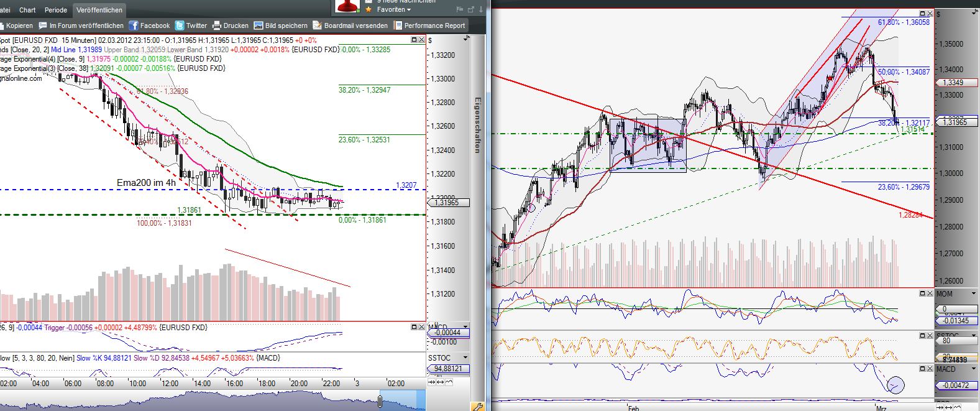Close the right chart main price panel
The height and width of the screenshot is (411, 980).
(x=930, y=13)
